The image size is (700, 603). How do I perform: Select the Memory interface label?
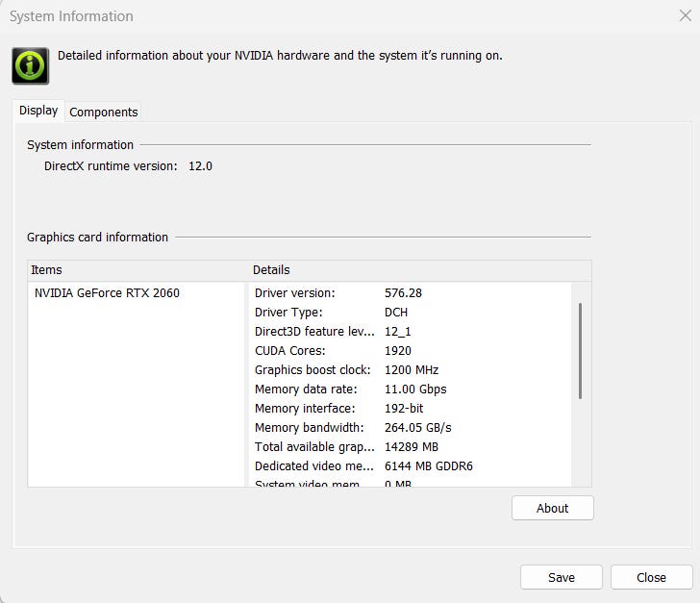click(305, 409)
